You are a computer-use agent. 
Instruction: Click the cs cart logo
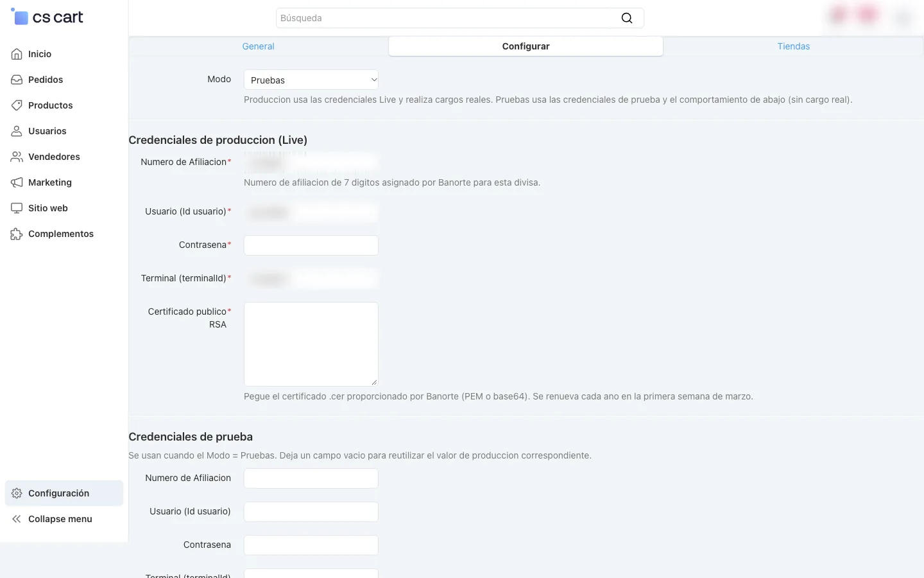coord(47,17)
